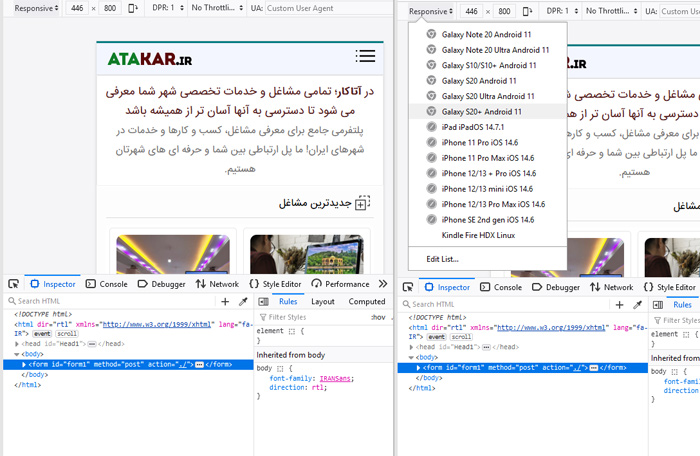Viewport: 700px width, 456px height.
Task: Open Style Editor tab in left devtools
Action: click(x=275, y=284)
